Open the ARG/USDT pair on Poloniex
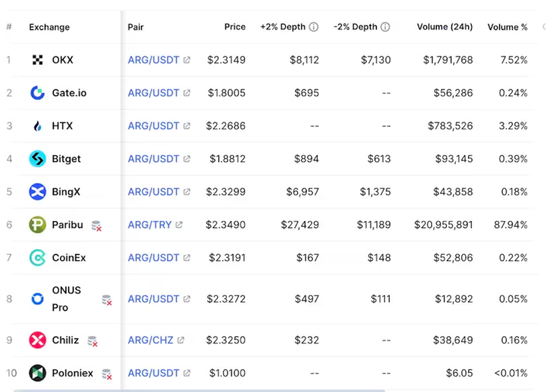 pyautogui.click(x=154, y=373)
